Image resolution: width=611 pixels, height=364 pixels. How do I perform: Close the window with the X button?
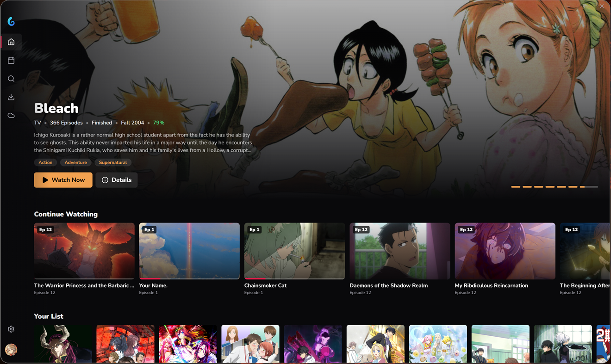(602, 6)
